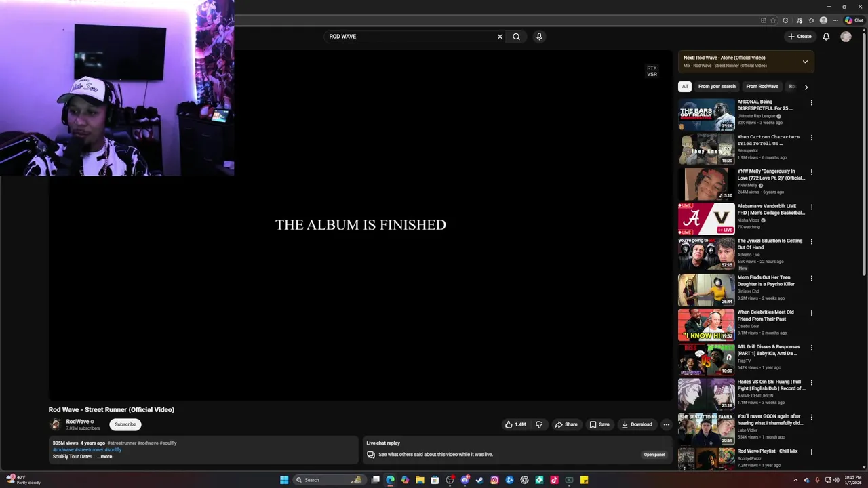Open Steam from the taskbar
The height and width of the screenshot is (488, 868).
coord(479,480)
